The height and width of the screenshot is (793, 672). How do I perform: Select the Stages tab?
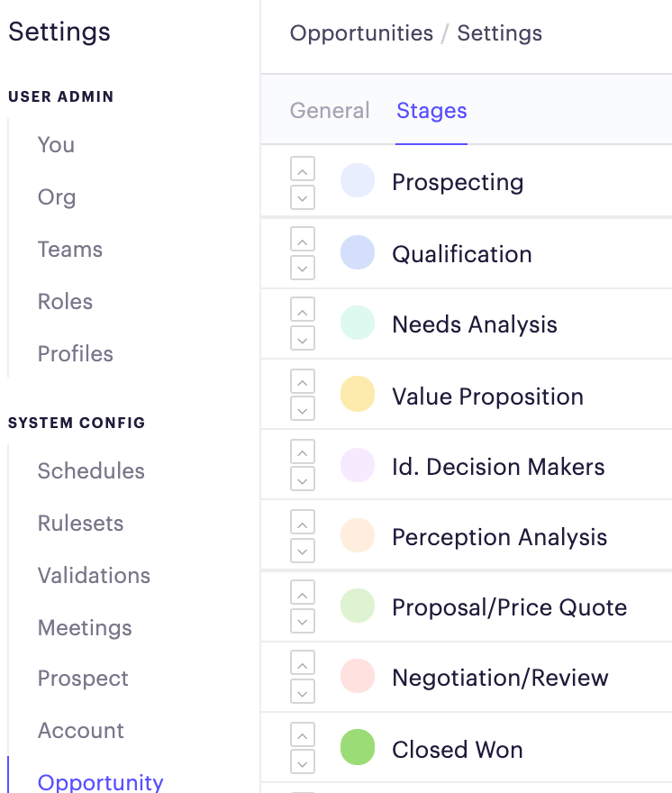pos(431,110)
